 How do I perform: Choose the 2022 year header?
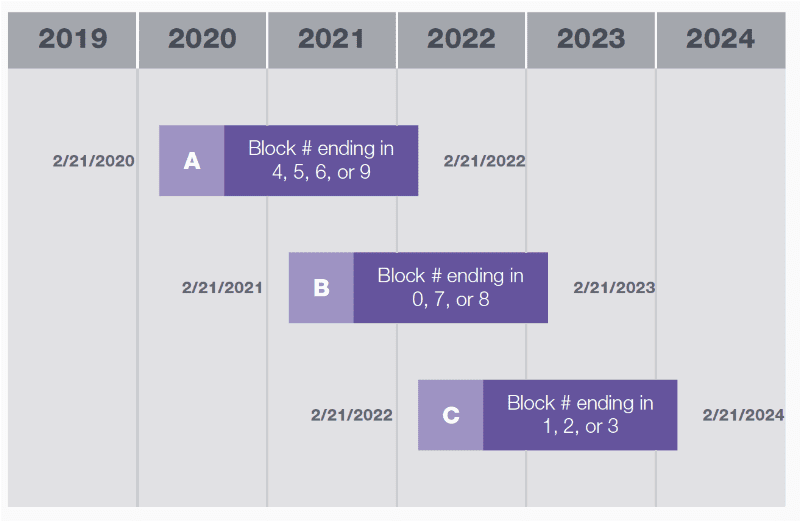click(461, 40)
